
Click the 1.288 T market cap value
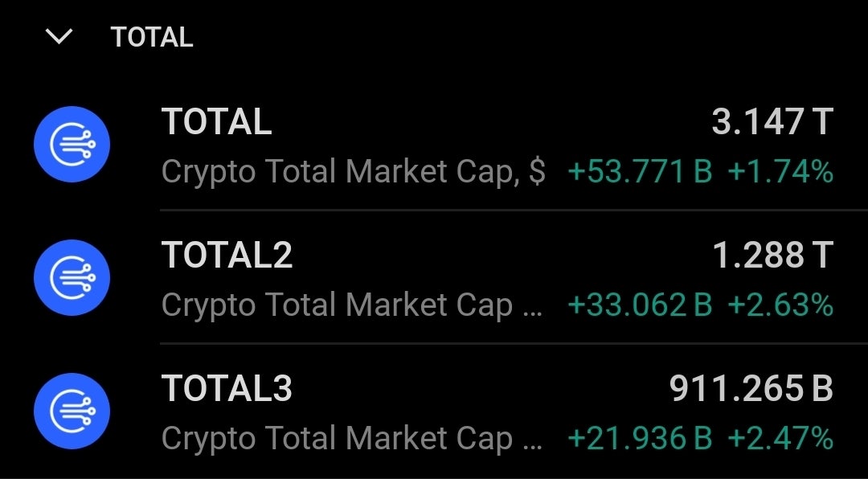772,255
